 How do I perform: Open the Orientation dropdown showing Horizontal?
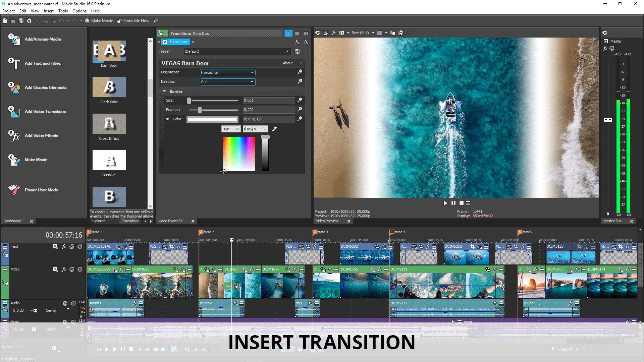point(227,72)
